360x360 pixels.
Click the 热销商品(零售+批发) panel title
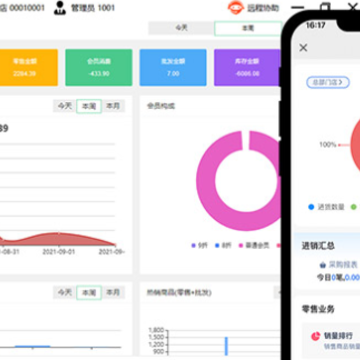tap(179, 292)
